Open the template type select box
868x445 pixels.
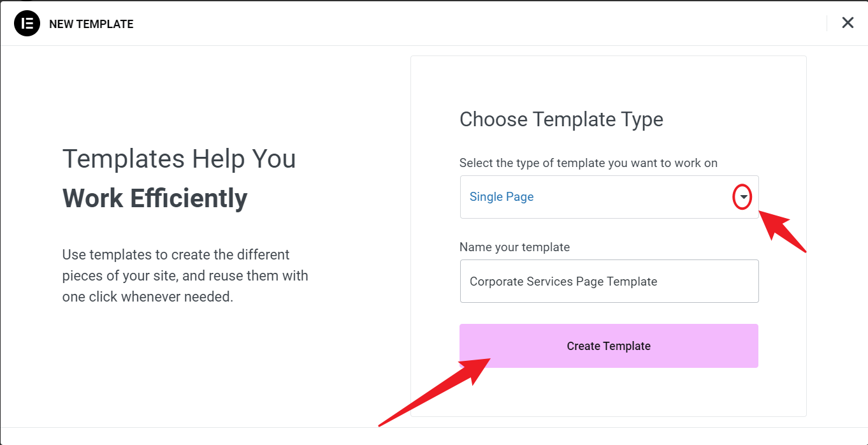point(609,197)
